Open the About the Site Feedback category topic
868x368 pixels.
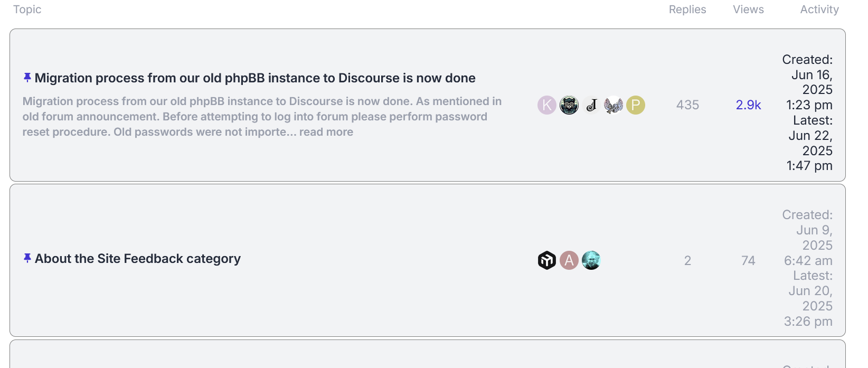tap(138, 259)
